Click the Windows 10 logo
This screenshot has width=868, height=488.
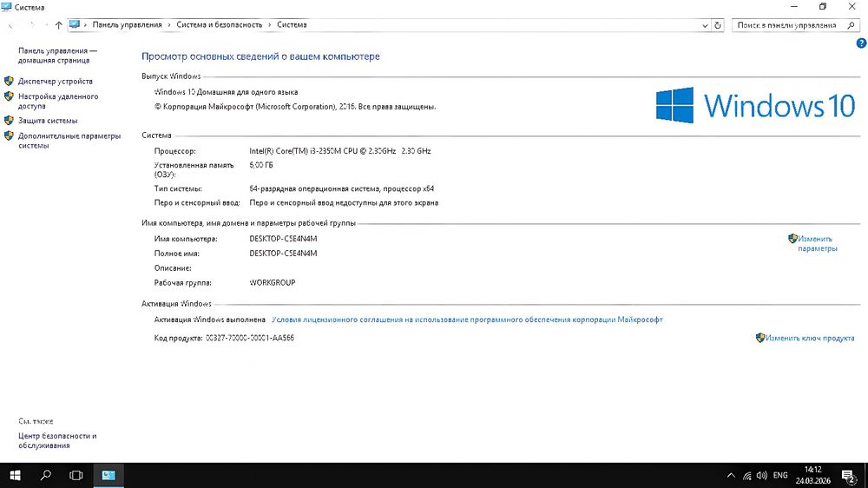coord(756,105)
